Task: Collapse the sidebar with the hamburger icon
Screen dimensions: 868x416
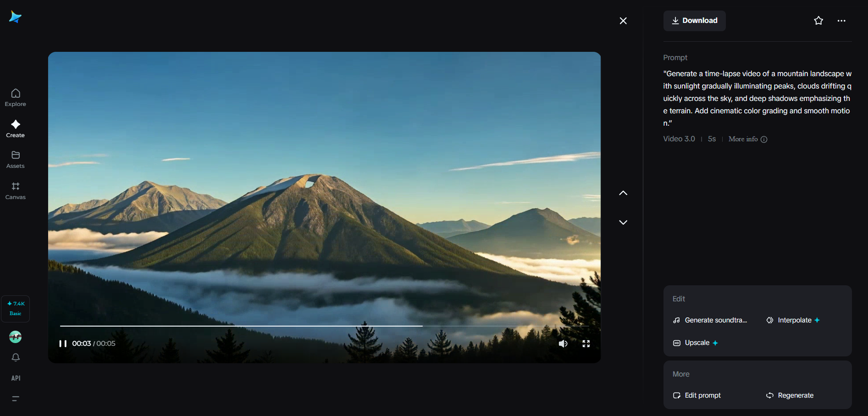Action: tap(15, 399)
